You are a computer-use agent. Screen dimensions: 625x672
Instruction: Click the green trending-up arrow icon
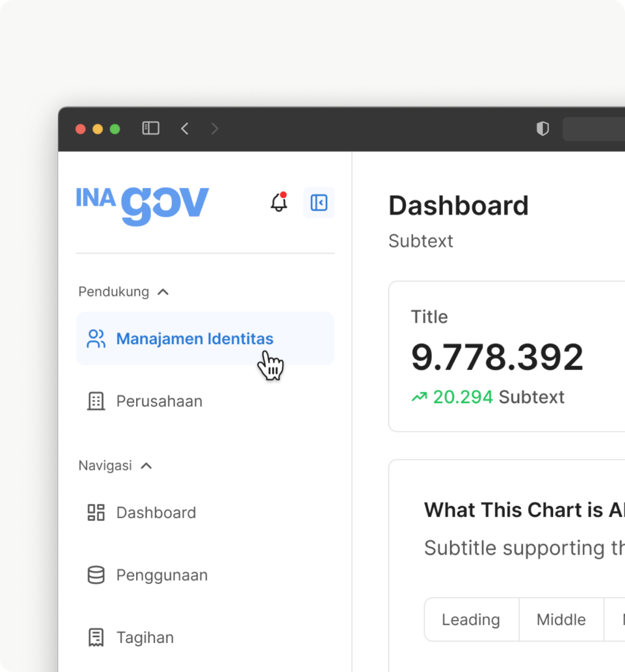[419, 397]
